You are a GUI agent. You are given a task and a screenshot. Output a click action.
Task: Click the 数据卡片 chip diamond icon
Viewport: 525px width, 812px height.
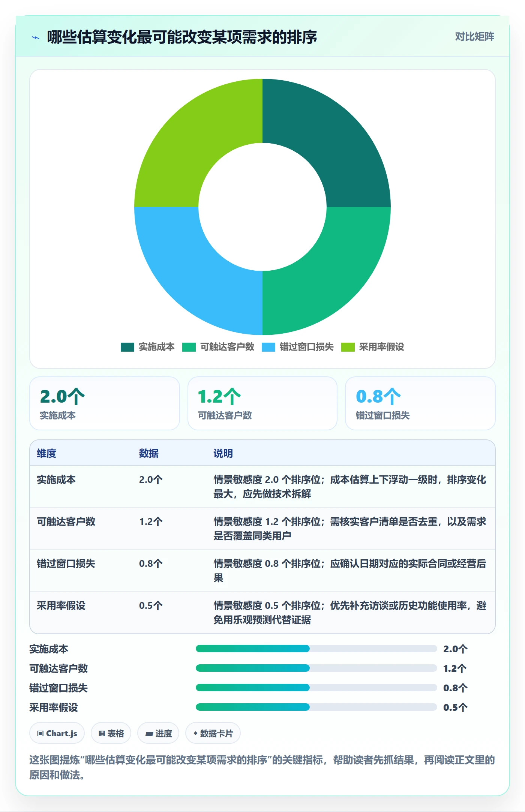coord(195,733)
